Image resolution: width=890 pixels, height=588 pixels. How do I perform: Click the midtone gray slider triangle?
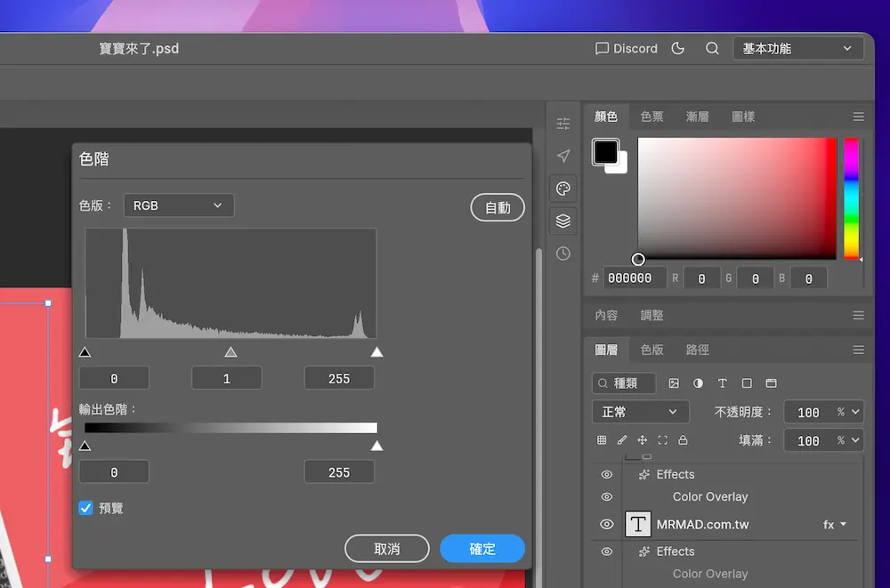(231, 352)
